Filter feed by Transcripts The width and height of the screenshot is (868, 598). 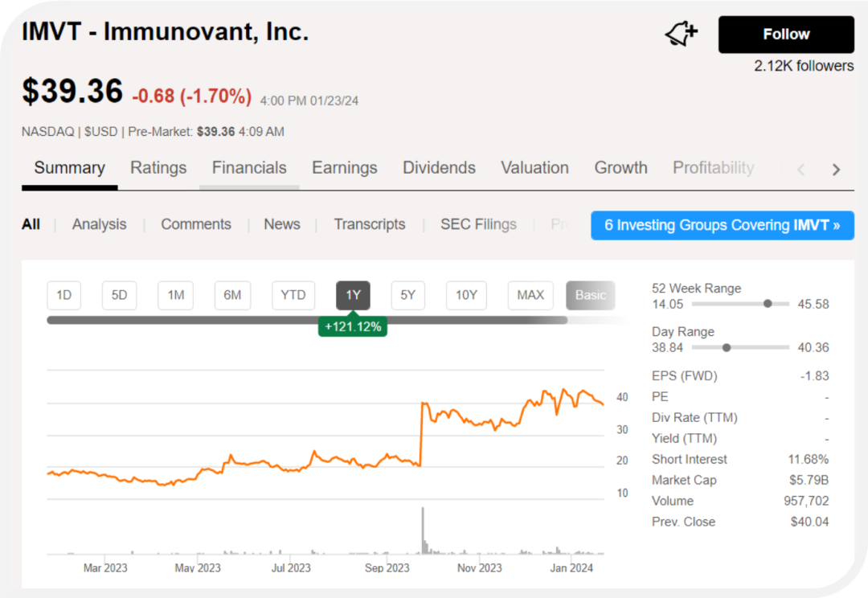[x=370, y=224]
